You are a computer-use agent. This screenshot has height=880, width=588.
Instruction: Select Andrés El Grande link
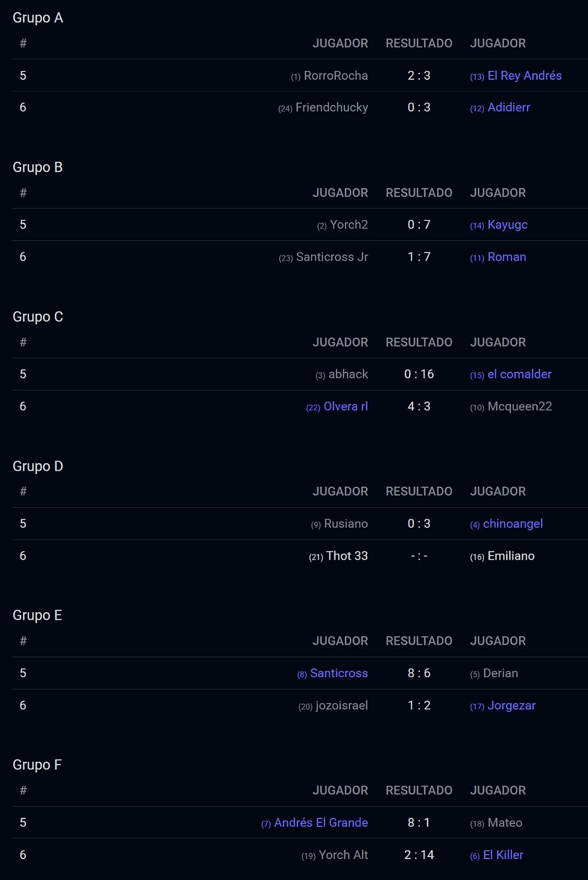coord(320,823)
